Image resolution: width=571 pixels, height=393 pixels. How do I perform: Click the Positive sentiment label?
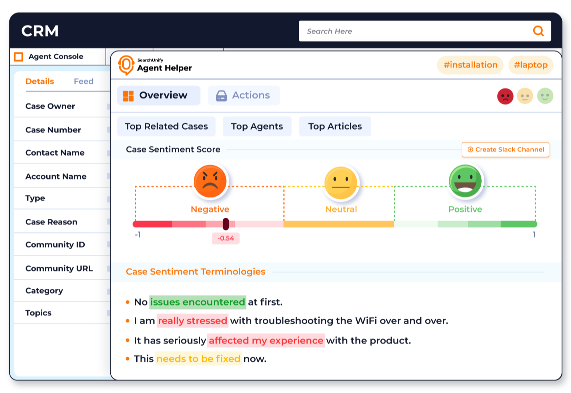465,209
